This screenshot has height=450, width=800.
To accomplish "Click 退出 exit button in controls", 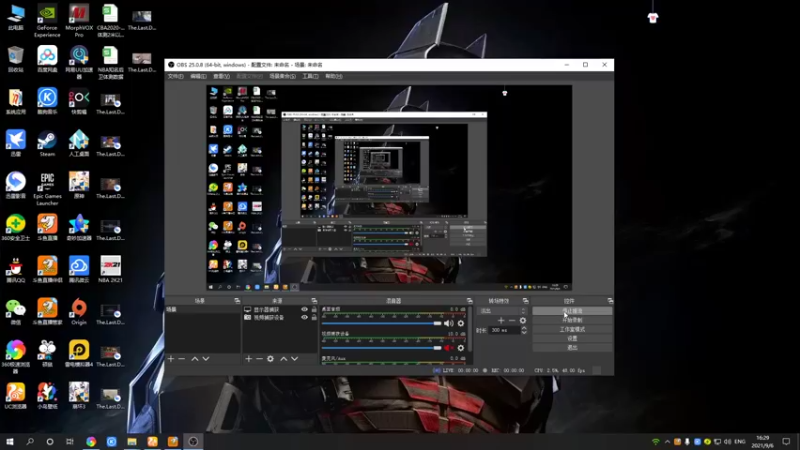I will (572, 347).
